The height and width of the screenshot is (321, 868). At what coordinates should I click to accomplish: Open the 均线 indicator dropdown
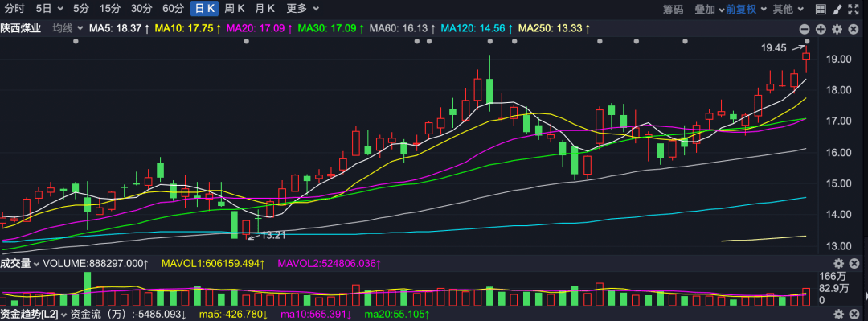68,28
